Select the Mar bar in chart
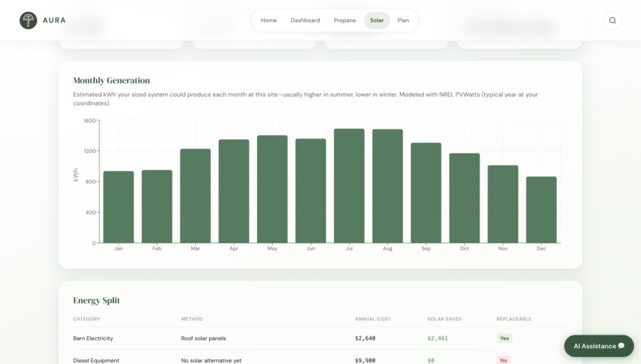This screenshot has height=364, width=641. pos(196,196)
